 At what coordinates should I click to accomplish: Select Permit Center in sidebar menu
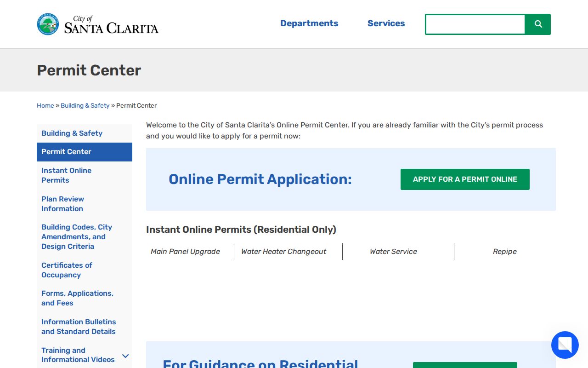coord(85,152)
